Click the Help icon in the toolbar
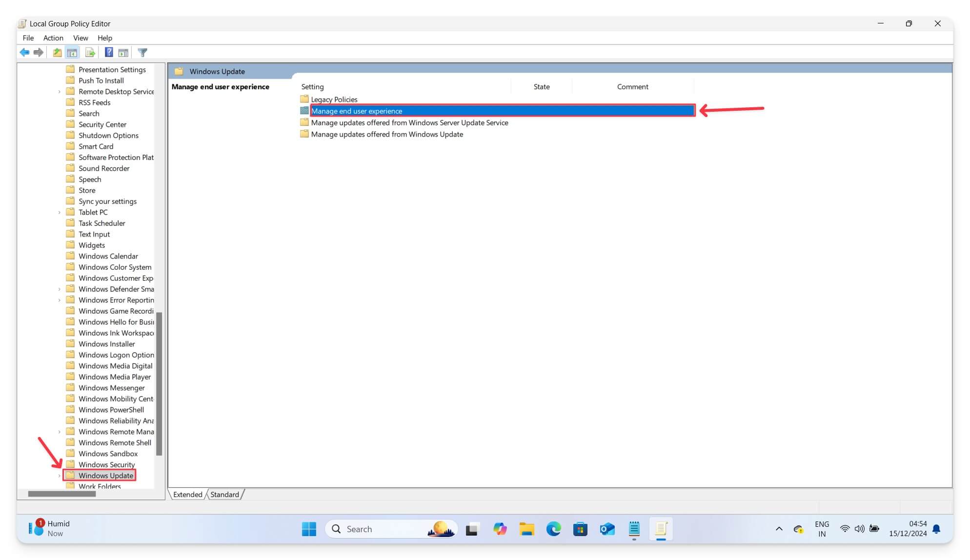This screenshot has width=970, height=560. click(109, 52)
